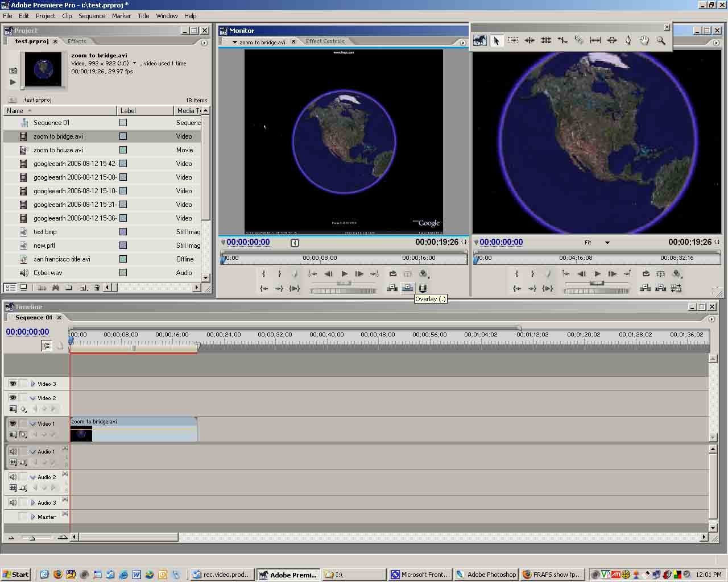Collapse the Audio 1 track
The height and width of the screenshot is (582, 728).
pos(33,451)
